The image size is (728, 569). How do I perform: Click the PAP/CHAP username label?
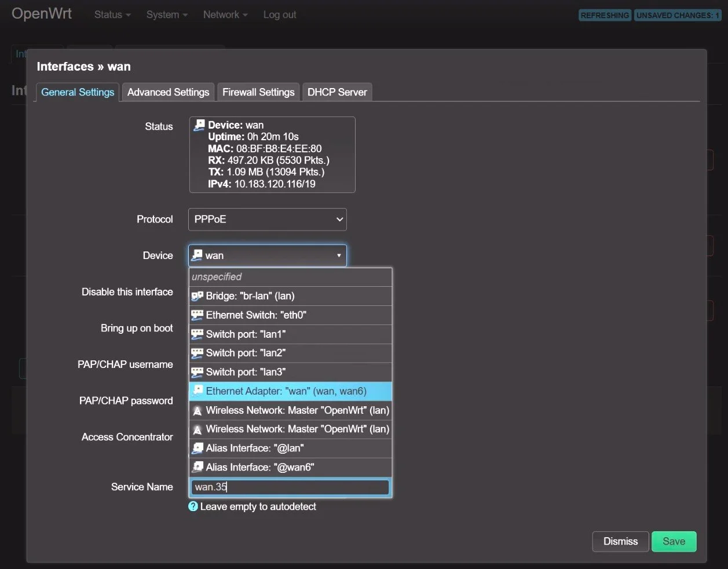[125, 364]
